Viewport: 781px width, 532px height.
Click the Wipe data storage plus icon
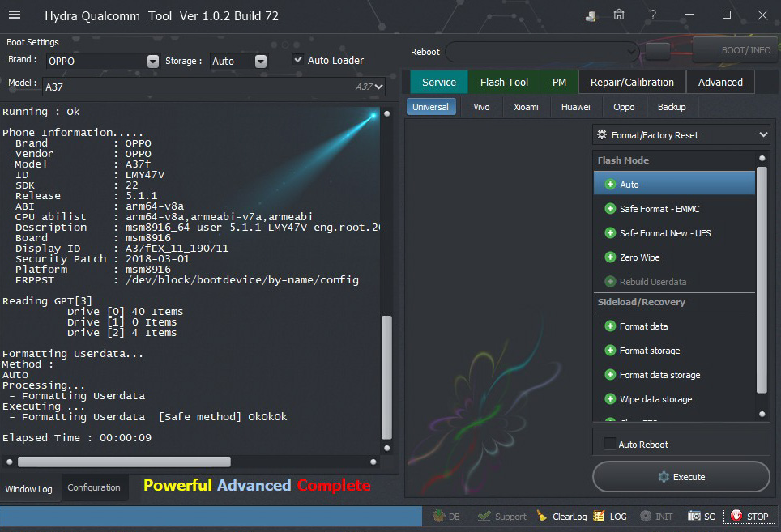click(610, 399)
